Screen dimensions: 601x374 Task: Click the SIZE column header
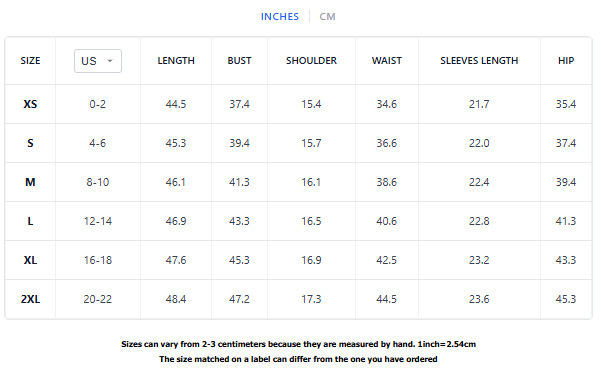pyautogui.click(x=30, y=61)
